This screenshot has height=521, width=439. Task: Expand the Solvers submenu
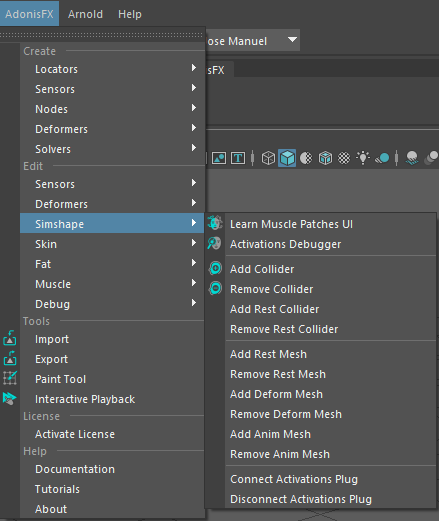pyautogui.click(x=112, y=149)
